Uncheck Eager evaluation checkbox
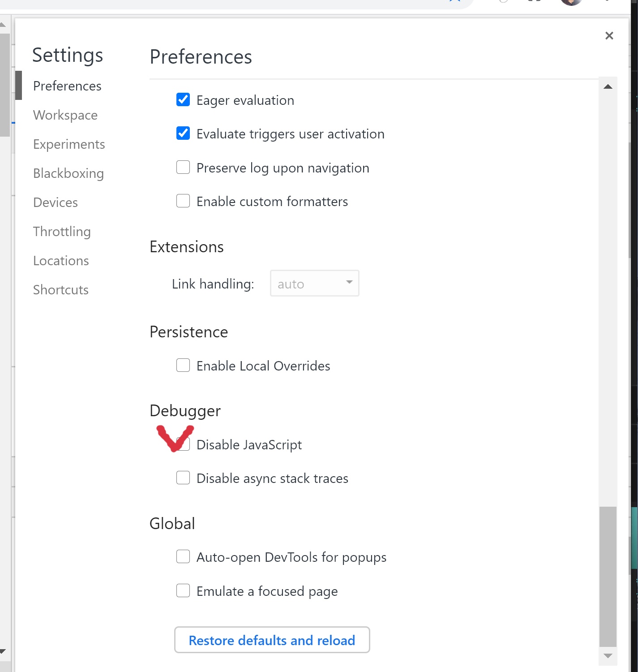The width and height of the screenshot is (638, 672). point(183,99)
